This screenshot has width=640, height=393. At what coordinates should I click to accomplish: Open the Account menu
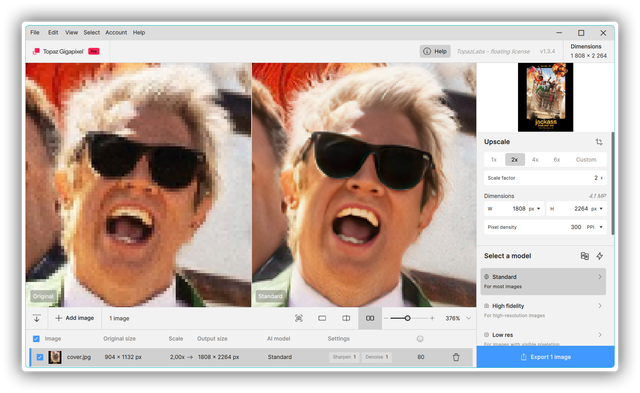click(116, 32)
